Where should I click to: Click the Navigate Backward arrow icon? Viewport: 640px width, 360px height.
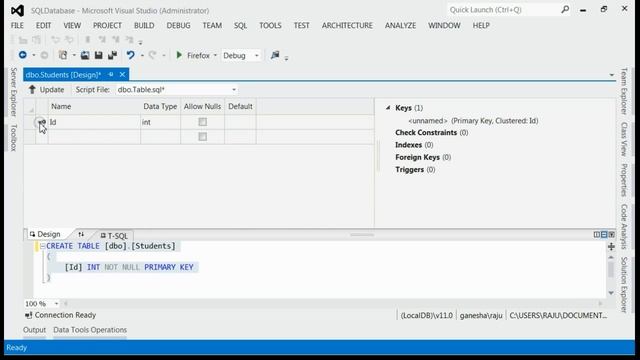pyautogui.click(x=22, y=55)
